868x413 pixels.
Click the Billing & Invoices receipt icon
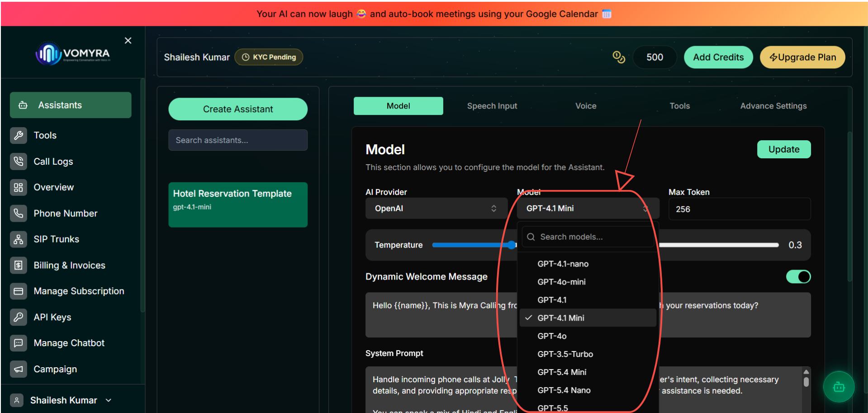pos(19,265)
